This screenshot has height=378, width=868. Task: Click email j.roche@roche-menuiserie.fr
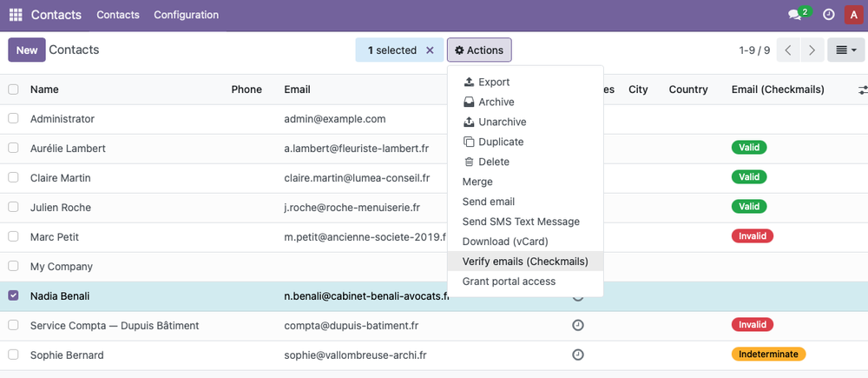click(352, 208)
